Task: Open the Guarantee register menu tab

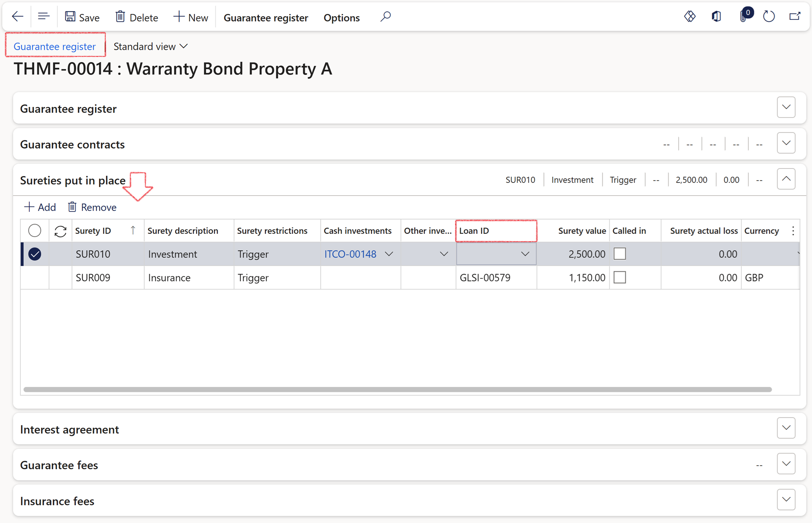Action: [265, 18]
